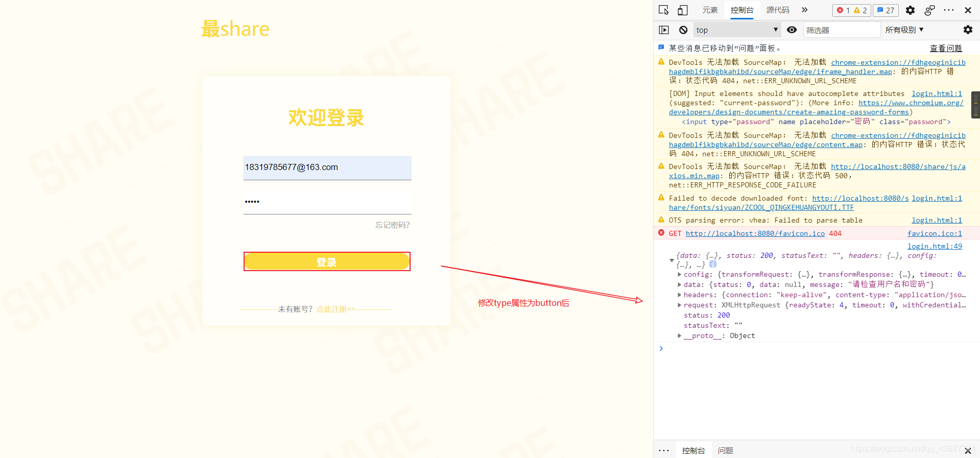Select the bottom drawer 问题 tab
Image resolution: width=980 pixels, height=458 pixels.
point(726,450)
